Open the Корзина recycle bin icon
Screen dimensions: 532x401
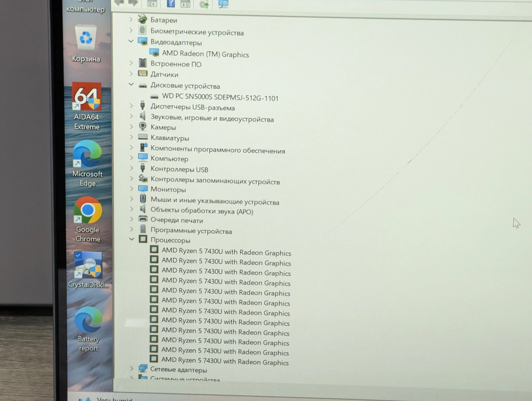click(x=86, y=44)
